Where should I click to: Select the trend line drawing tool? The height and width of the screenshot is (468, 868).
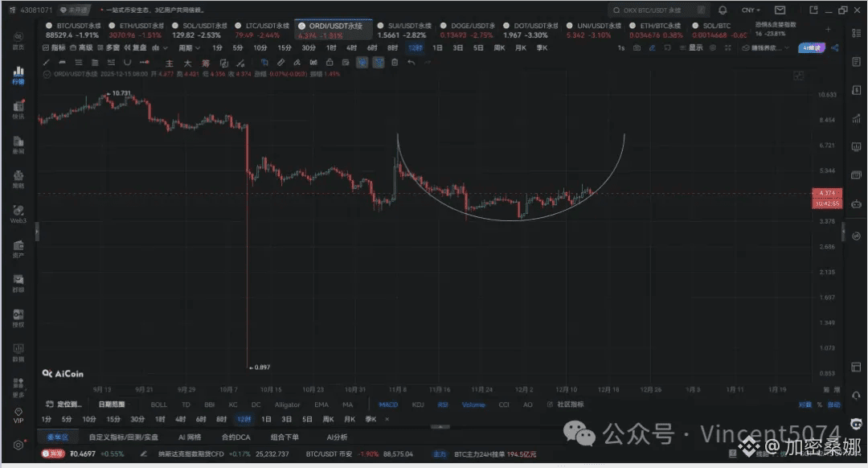click(46, 63)
